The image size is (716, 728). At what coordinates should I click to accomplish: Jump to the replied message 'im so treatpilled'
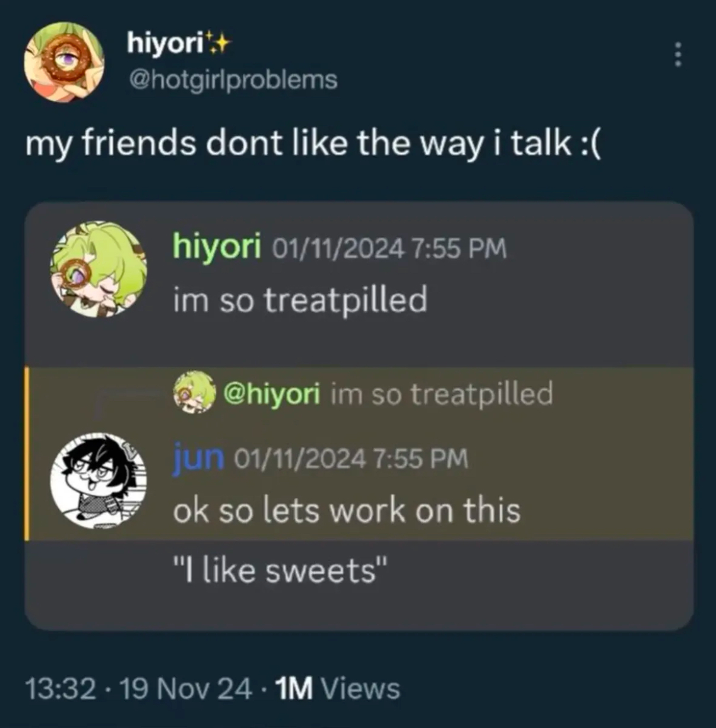[x=441, y=393]
